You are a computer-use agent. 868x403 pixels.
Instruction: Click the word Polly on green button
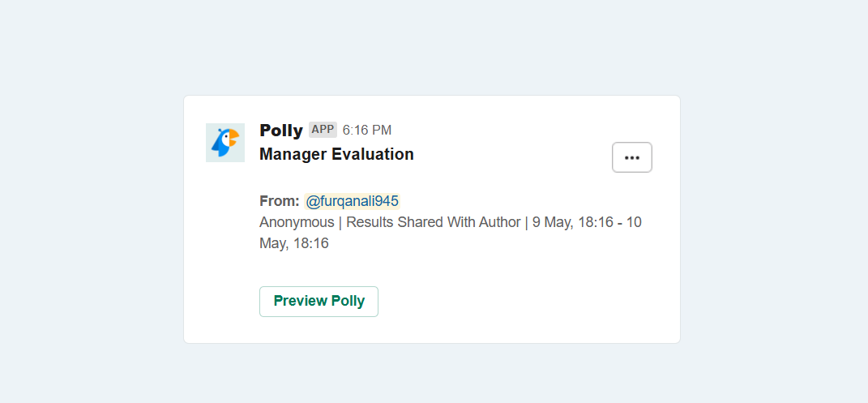[x=348, y=301]
